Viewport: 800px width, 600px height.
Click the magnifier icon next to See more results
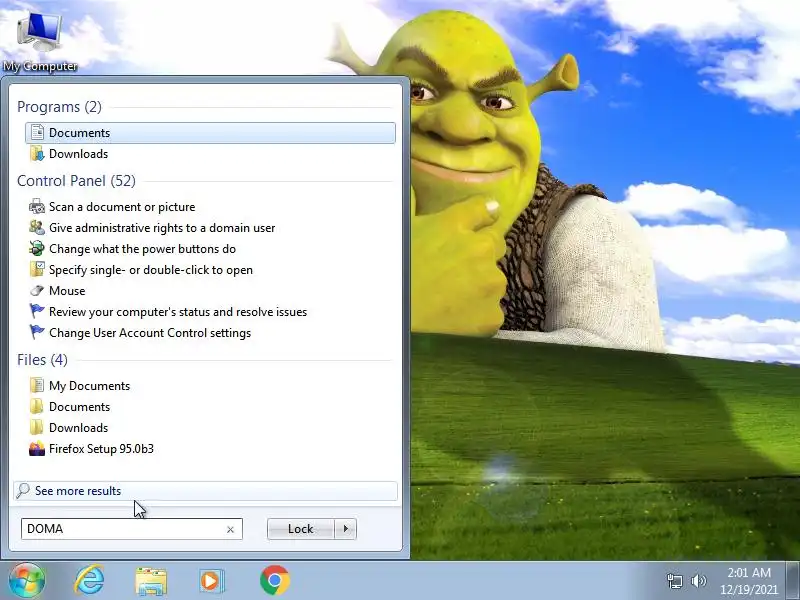pyautogui.click(x=23, y=490)
